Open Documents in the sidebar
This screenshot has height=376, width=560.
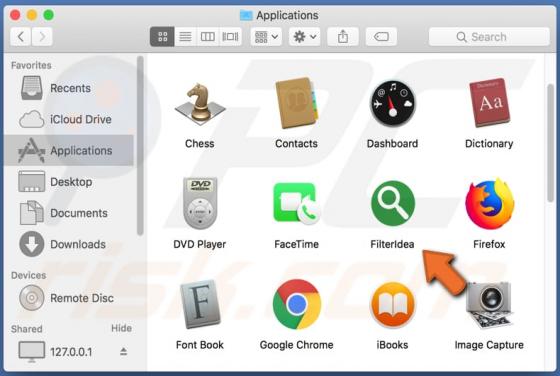pyautogui.click(x=69, y=213)
